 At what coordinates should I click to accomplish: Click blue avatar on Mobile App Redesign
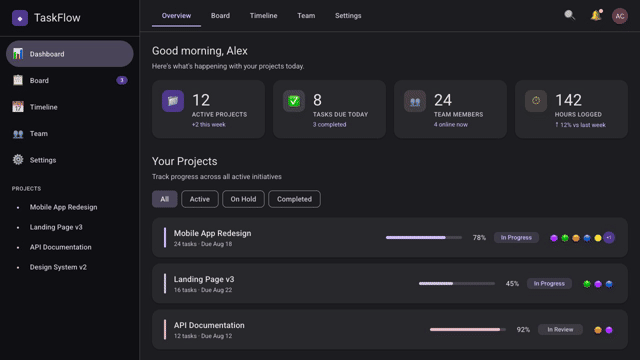[x=587, y=238]
